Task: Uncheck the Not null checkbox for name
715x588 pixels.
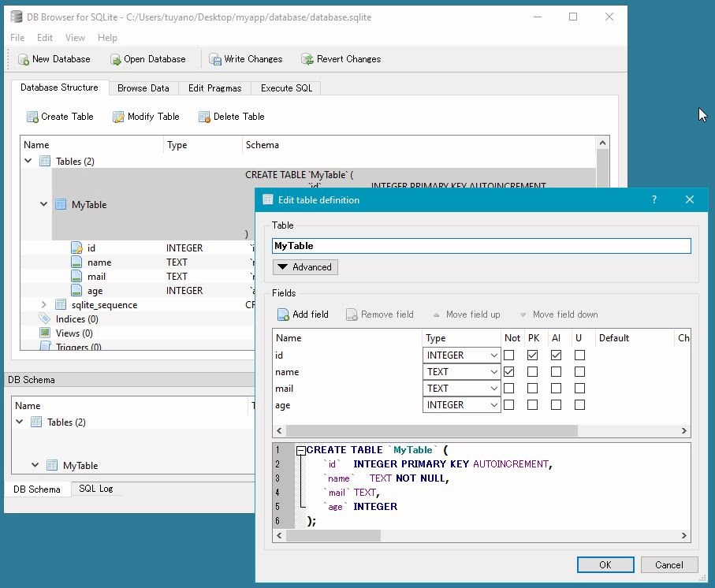Action: pyautogui.click(x=508, y=371)
